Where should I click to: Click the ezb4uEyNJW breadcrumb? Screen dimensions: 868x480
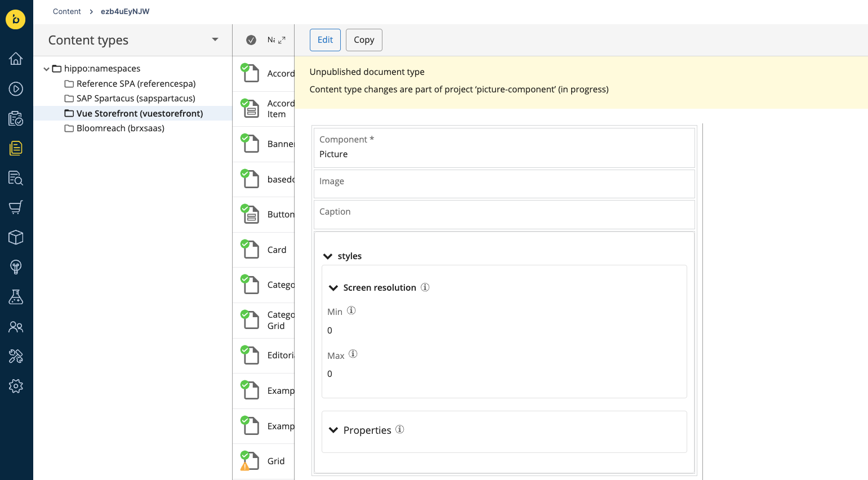pyautogui.click(x=125, y=11)
